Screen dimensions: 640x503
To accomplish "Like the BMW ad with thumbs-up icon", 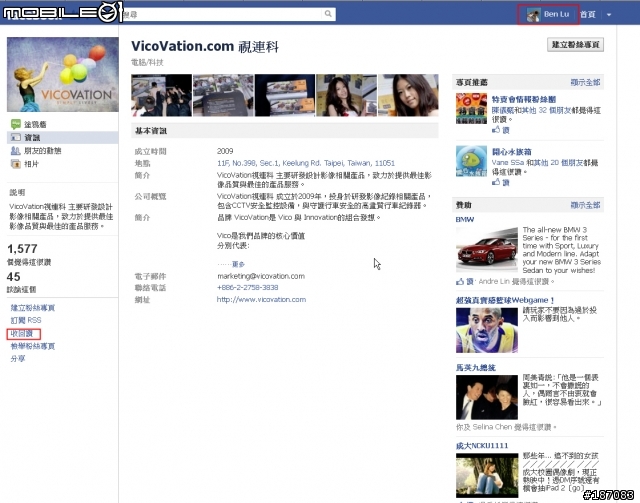I will [460, 281].
